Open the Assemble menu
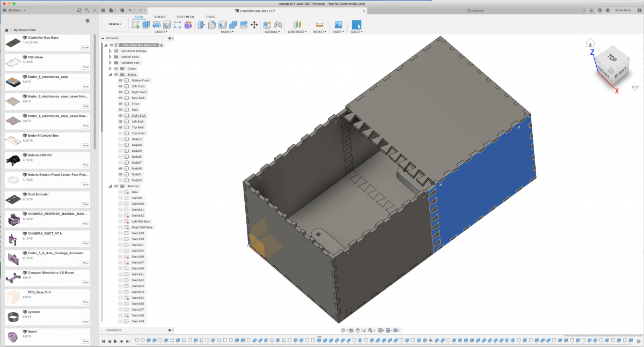This screenshot has width=644, height=347. pos(273,32)
